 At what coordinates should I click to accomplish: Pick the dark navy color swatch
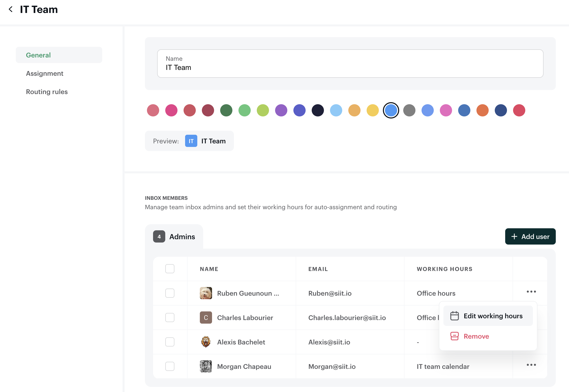point(318,110)
